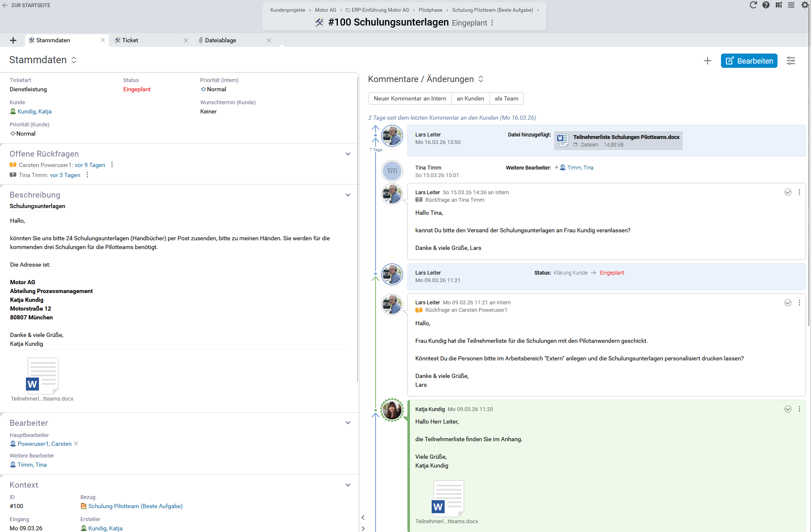This screenshot has width=811, height=532.
Task: Close the Ticket tab
Action: click(x=186, y=40)
